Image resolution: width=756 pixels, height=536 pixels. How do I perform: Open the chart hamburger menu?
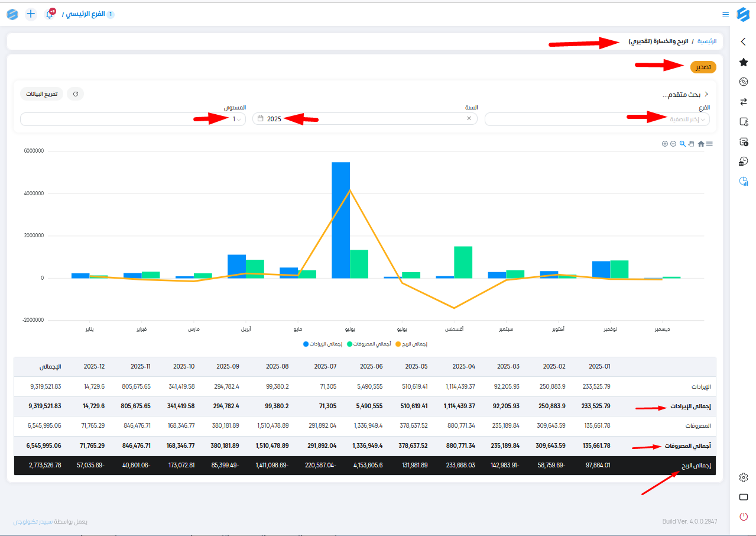coord(710,144)
